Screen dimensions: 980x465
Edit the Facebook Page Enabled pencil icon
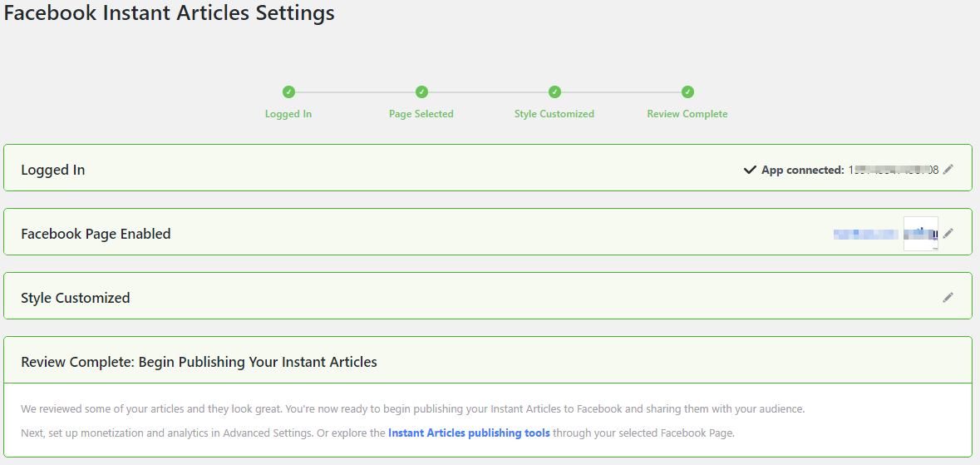coord(948,233)
